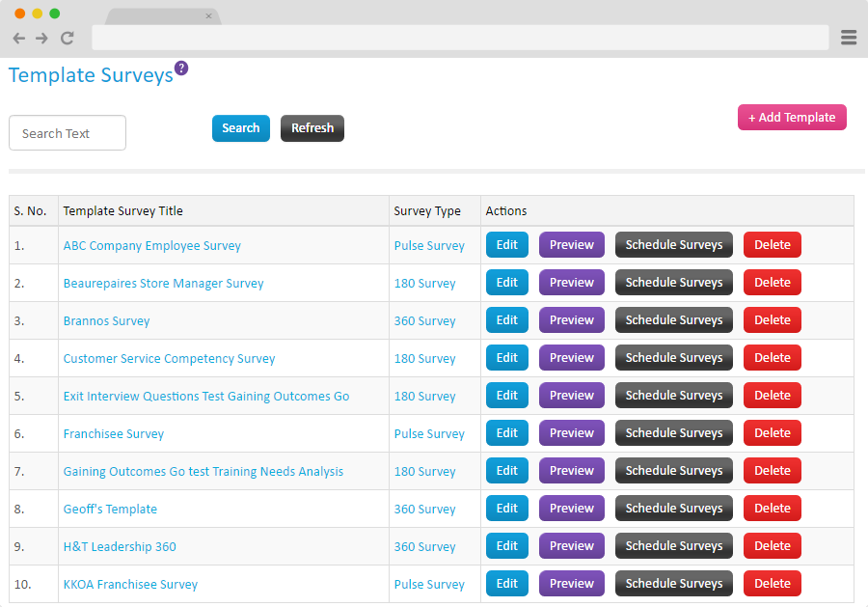Click Pulse Survey type for KKOA Franchisee

click(429, 585)
